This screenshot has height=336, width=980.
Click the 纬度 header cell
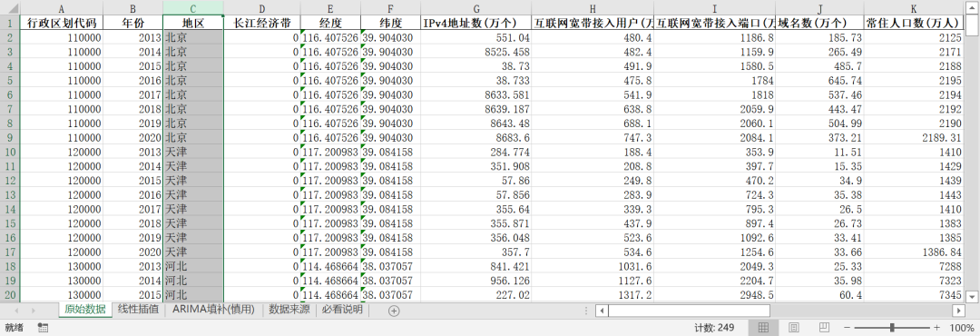pyautogui.click(x=390, y=23)
